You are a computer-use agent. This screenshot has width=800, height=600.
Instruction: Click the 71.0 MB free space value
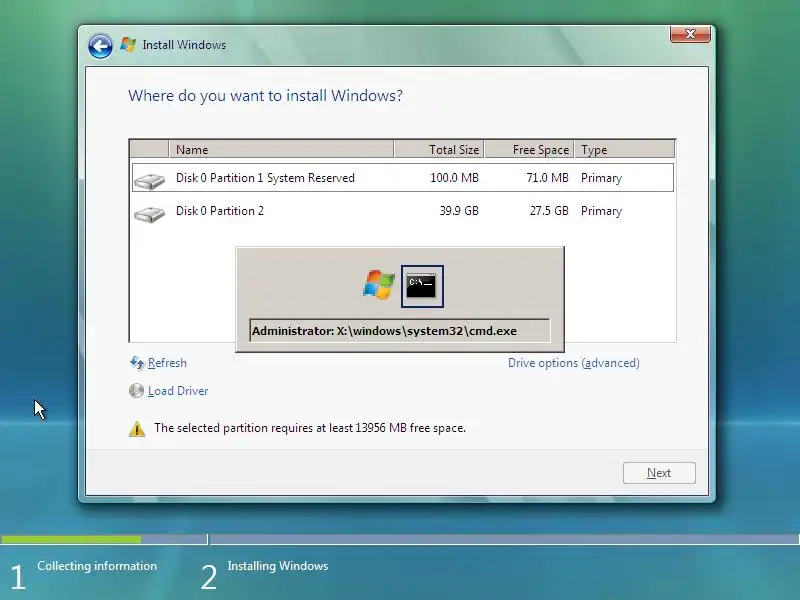click(x=547, y=178)
